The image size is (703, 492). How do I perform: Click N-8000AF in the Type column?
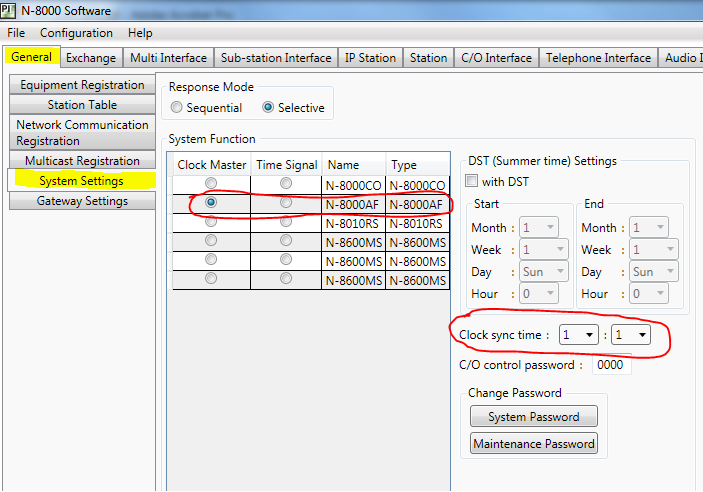[417, 205]
